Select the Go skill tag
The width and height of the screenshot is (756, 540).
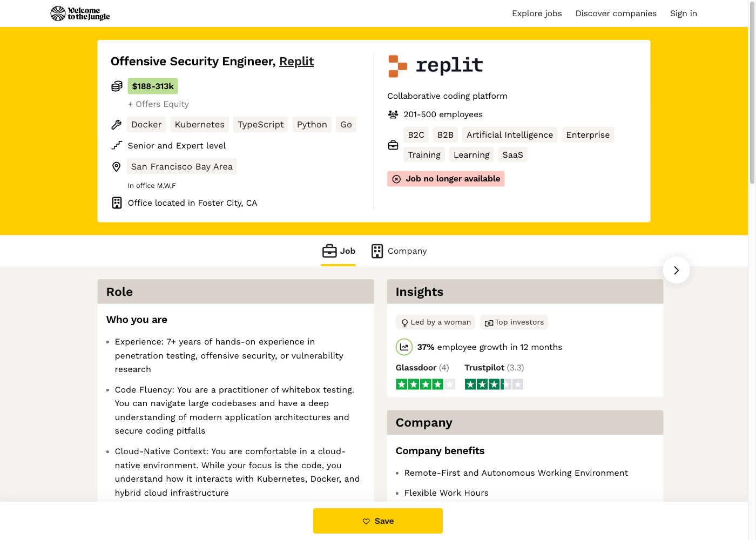(346, 125)
